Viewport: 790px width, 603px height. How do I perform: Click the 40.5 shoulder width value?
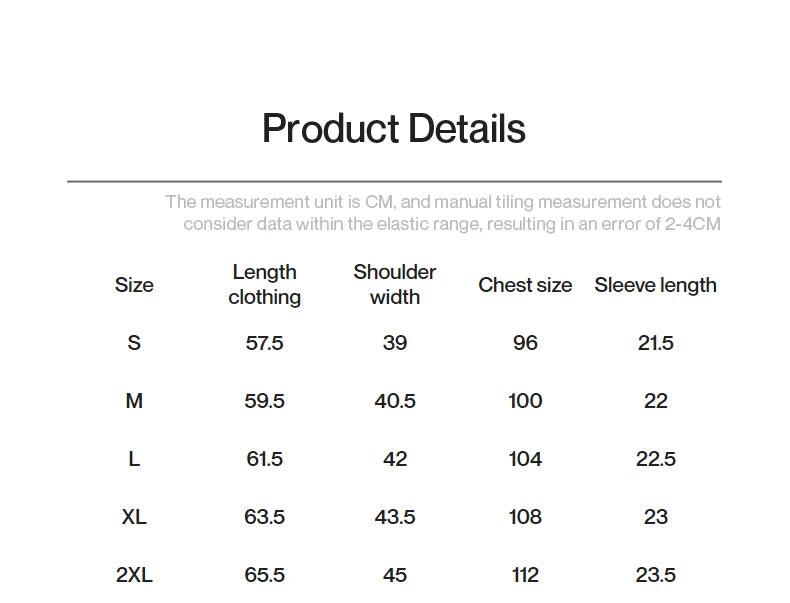(x=395, y=401)
